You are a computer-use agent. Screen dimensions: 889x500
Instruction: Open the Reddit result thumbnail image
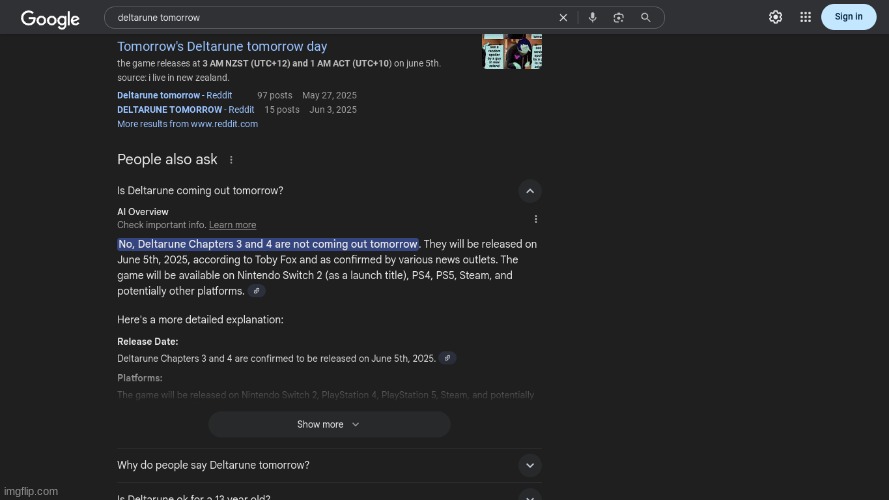click(x=512, y=52)
